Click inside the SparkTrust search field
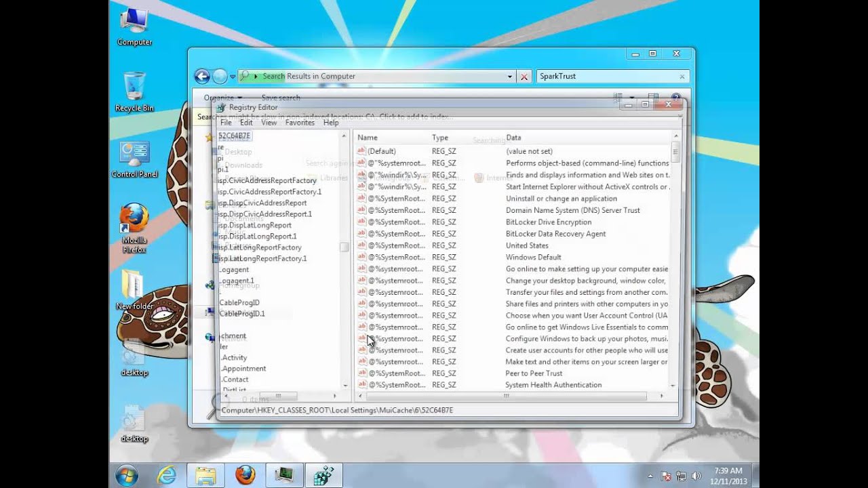Viewport: 868px width, 488px height. click(x=607, y=77)
